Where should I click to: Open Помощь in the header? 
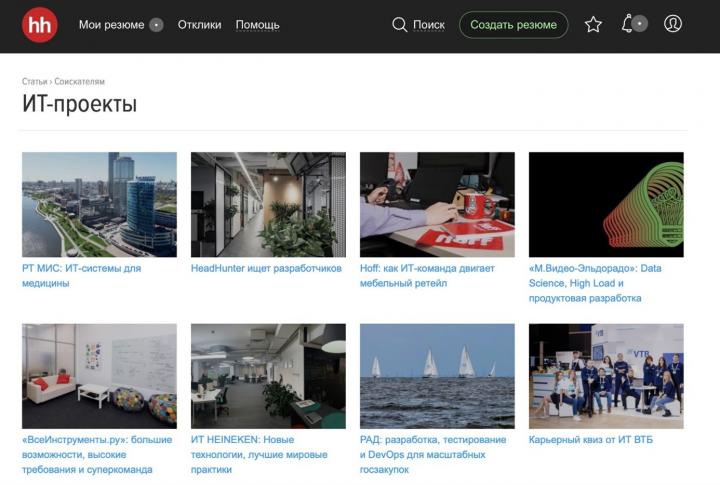(258, 25)
